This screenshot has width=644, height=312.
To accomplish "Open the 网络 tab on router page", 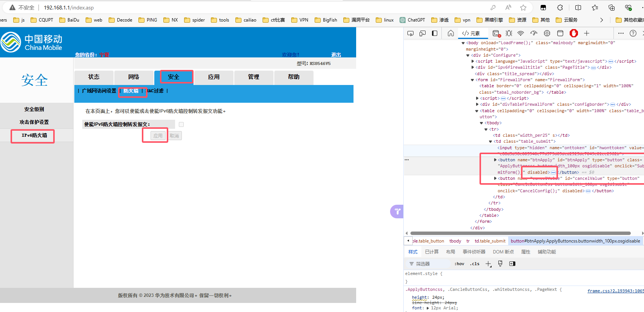I will [x=134, y=77].
